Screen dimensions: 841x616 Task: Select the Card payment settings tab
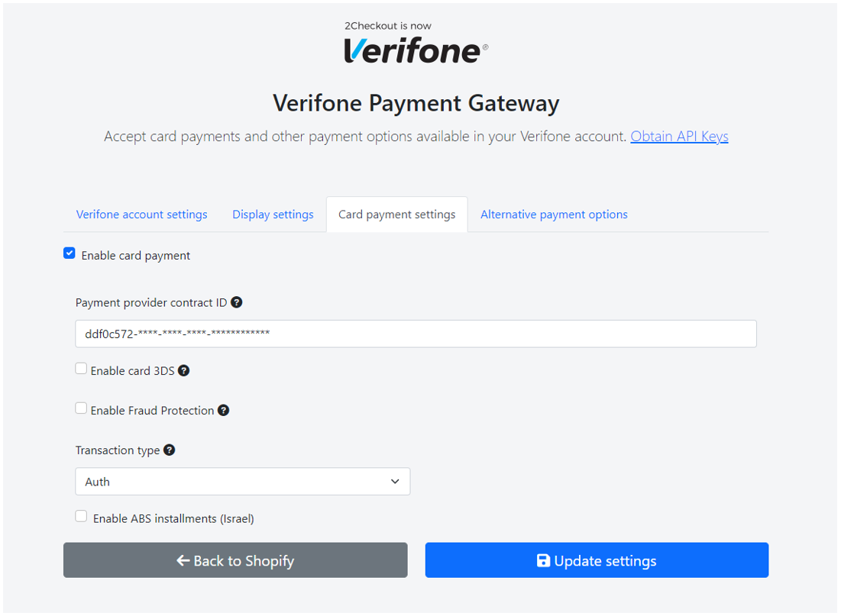(397, 214)
